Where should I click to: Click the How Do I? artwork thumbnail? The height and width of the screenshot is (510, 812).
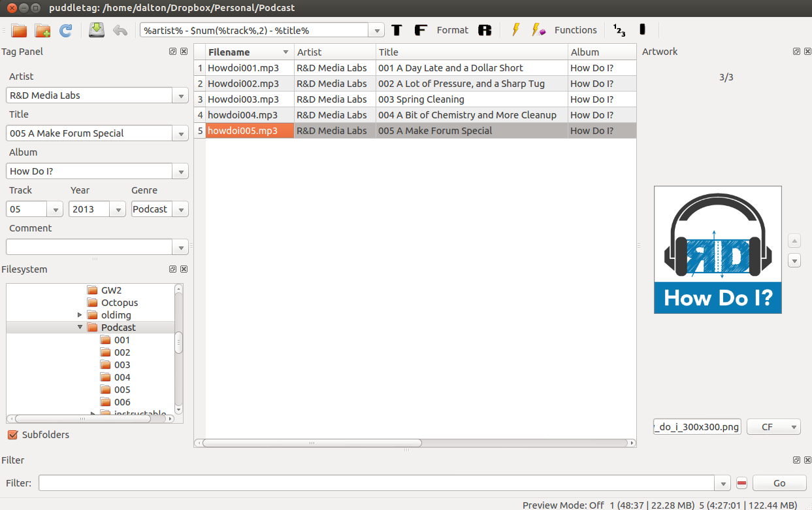tap(718, 250)
